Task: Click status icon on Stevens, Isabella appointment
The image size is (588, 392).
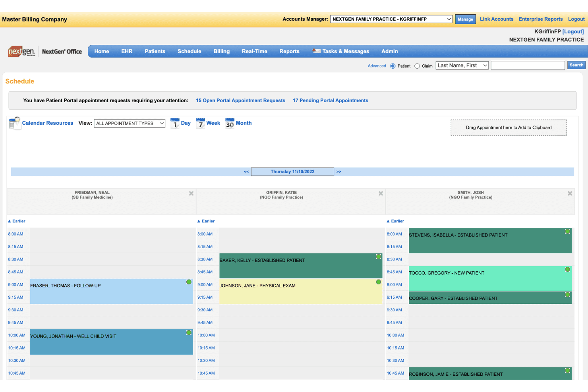Action: tap(568, 231)
